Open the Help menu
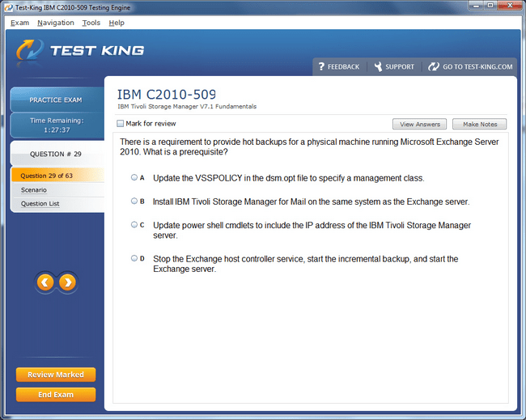This screenshot has height=420, width=526. (117, 23)
